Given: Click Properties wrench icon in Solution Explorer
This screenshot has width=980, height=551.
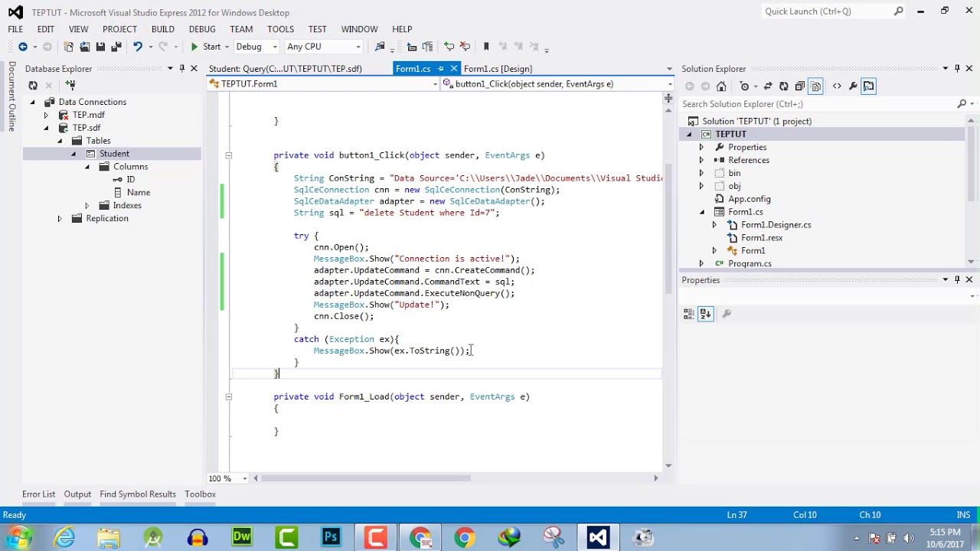Looking at the screenshot, I should coord(853,86).
